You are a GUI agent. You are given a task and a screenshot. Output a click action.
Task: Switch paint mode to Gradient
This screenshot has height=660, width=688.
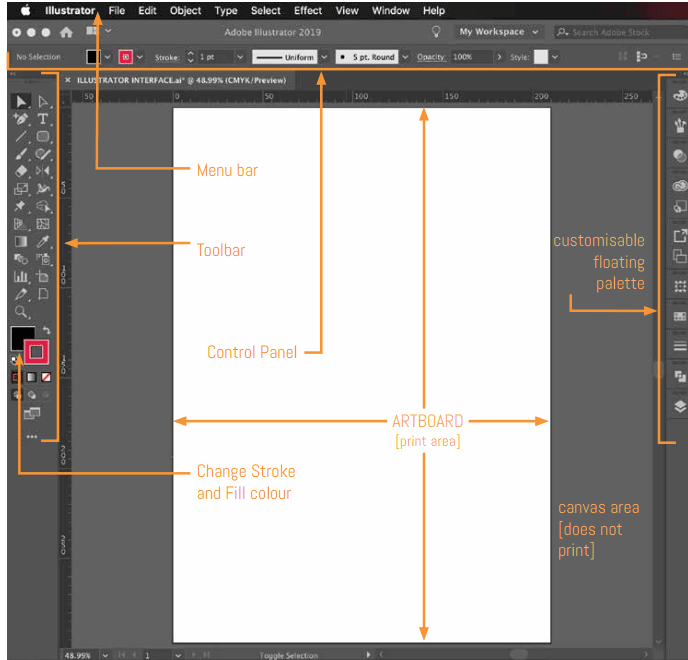pos(31,377)
